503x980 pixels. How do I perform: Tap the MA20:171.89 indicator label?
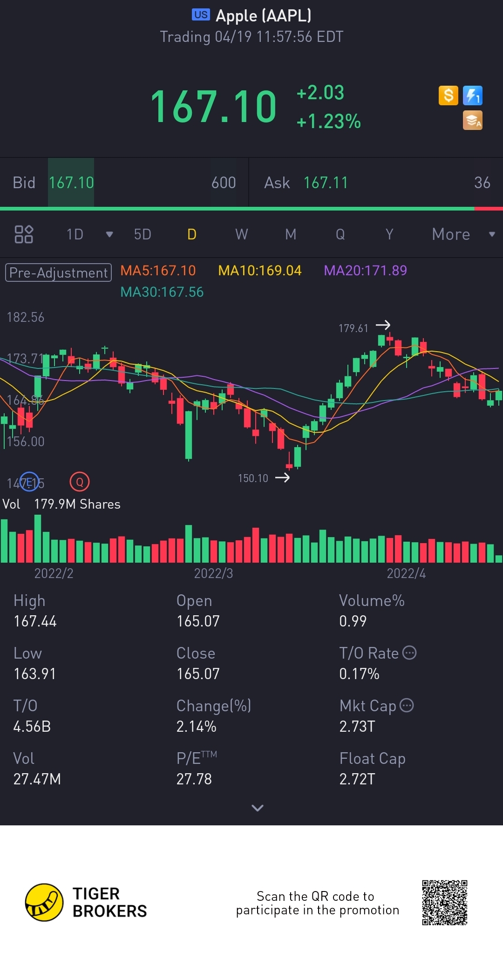365,271
